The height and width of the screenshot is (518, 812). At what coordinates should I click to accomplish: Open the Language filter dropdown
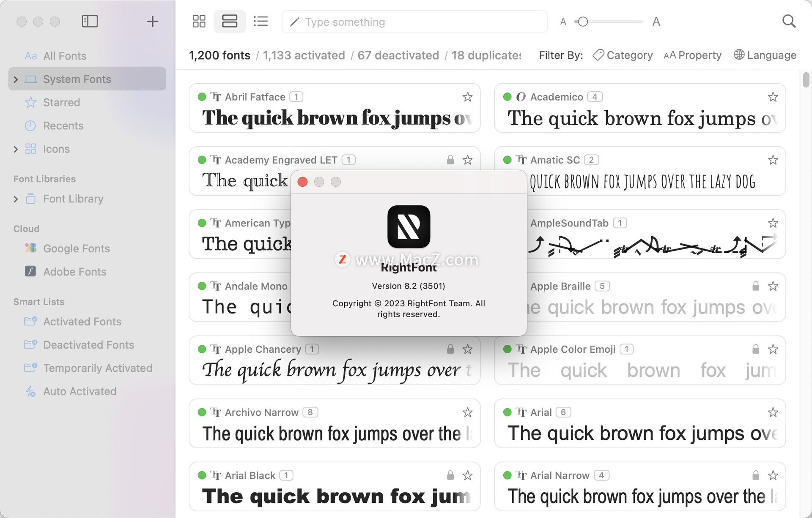tap(765, 55)
